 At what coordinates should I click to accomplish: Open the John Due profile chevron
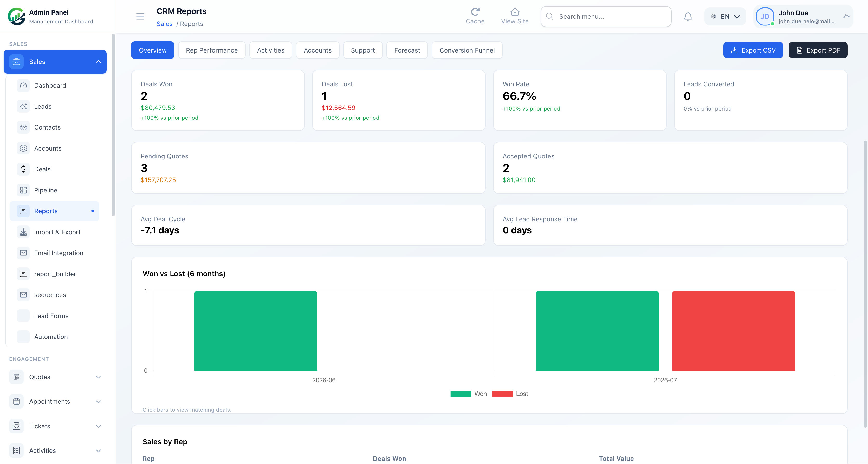846,16
